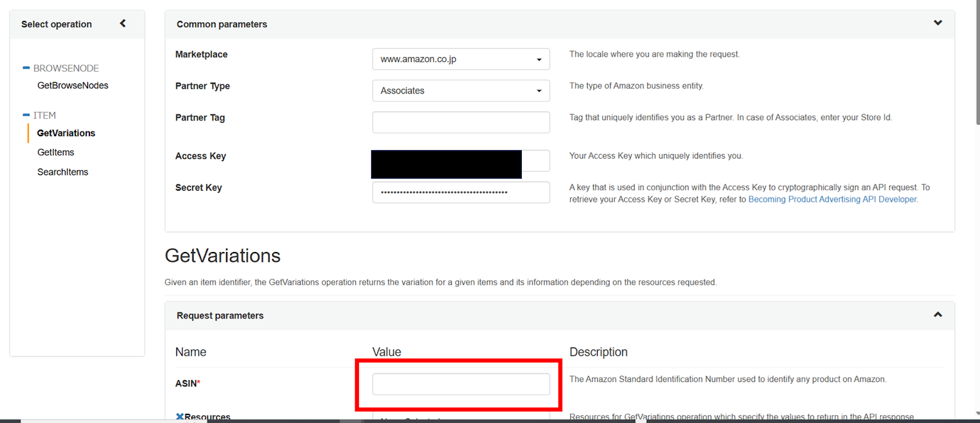
Task: Click the Common parameters panel header
Action: (560, 25)
